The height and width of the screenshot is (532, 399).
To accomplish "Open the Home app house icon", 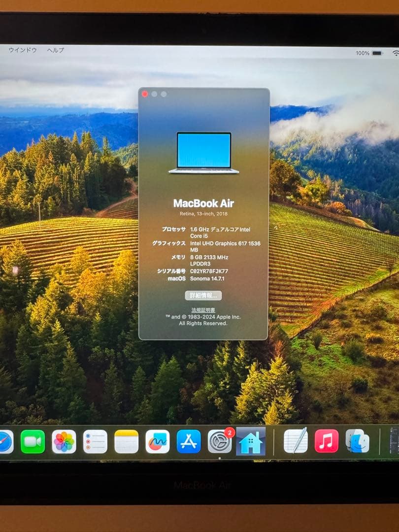I will [x=251, y=442].
